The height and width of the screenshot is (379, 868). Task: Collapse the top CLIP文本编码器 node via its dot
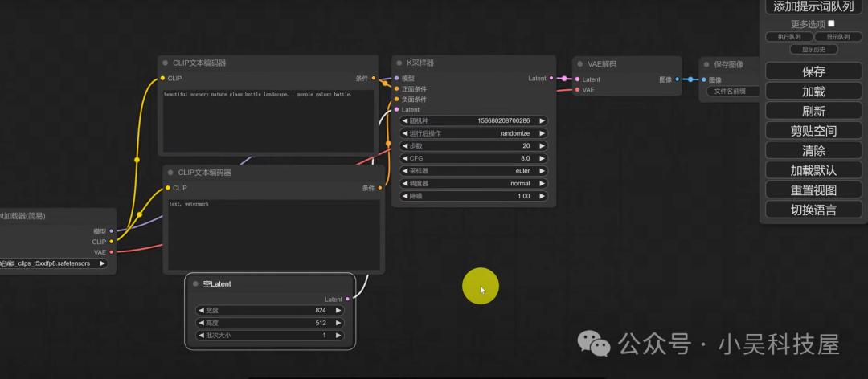coord(165,63)
